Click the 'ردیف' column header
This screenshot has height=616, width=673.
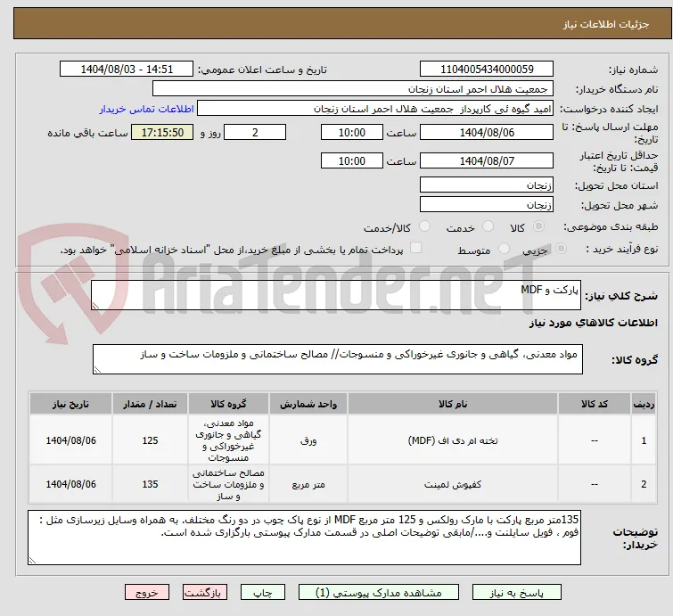(x=644, y=404)
